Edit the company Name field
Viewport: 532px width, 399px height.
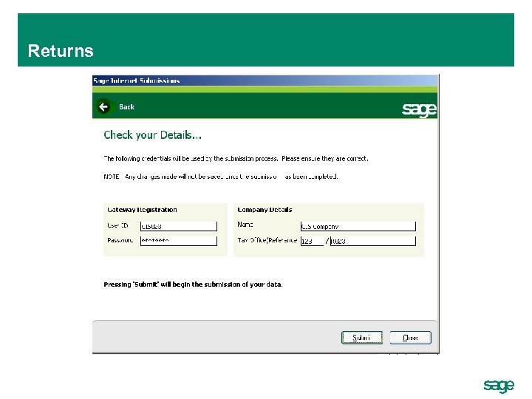[358, 226]
